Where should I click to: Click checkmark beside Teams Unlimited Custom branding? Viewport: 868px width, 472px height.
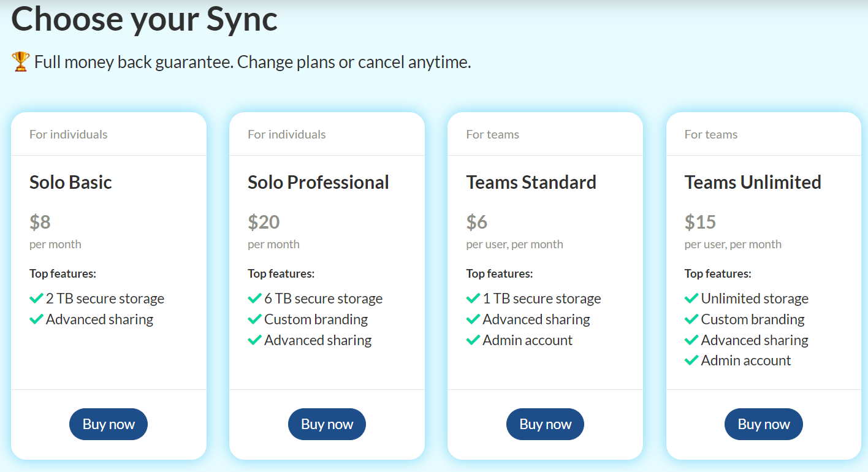click(x=691, y=319)
